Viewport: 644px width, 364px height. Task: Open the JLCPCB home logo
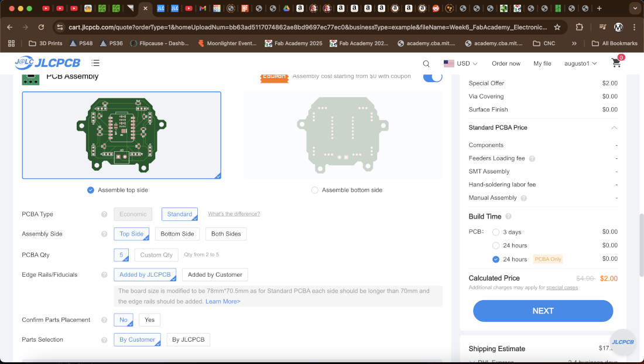pos(47,63)
